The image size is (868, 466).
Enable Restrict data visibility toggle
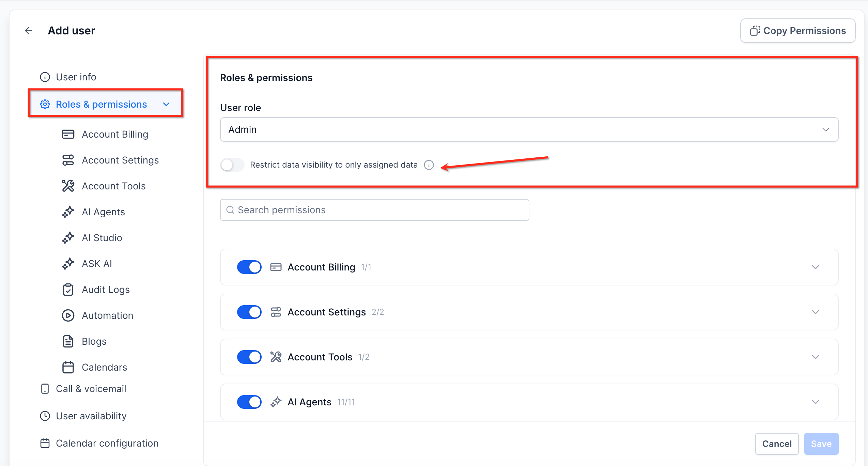coord(232,165)
